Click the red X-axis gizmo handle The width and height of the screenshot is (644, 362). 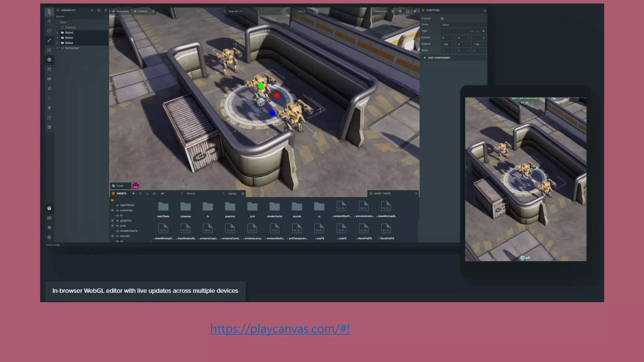pos(277,95)
